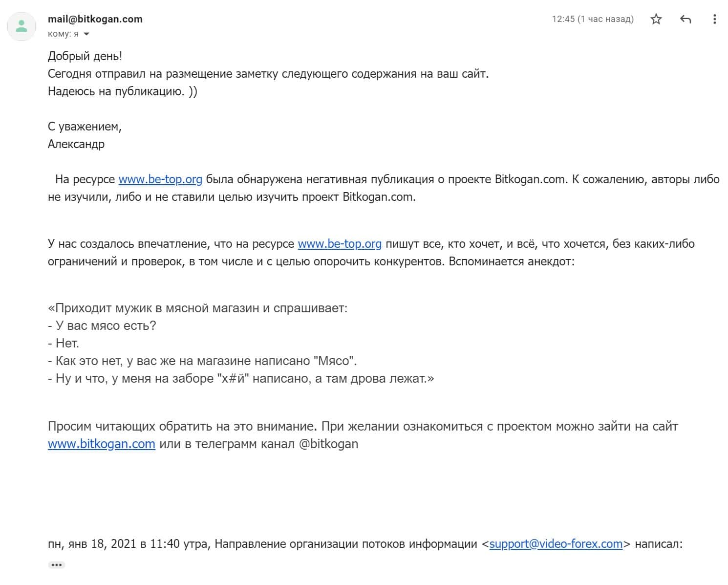Click the greeting line "Добрый день!"
Screen dimensions: 728x585
coord(85,56)
